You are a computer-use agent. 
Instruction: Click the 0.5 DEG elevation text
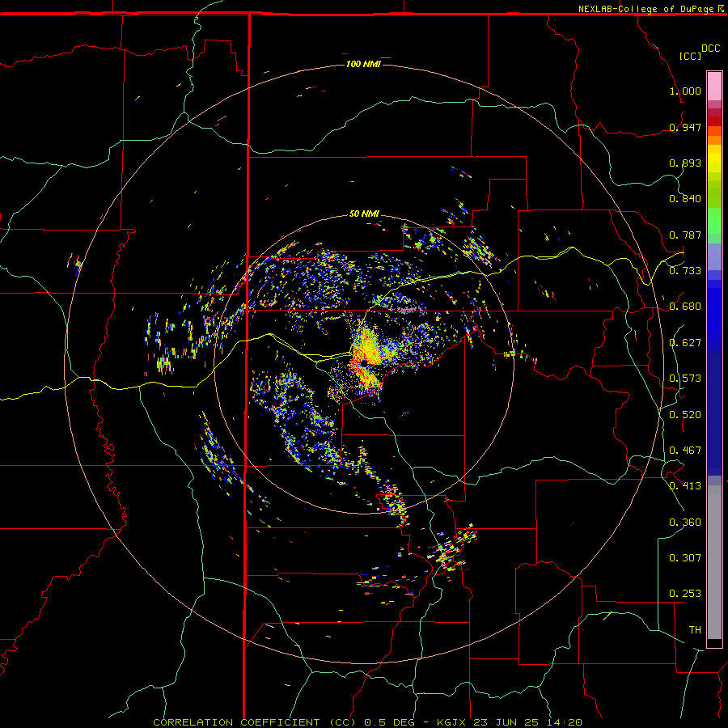coord(390,722)
